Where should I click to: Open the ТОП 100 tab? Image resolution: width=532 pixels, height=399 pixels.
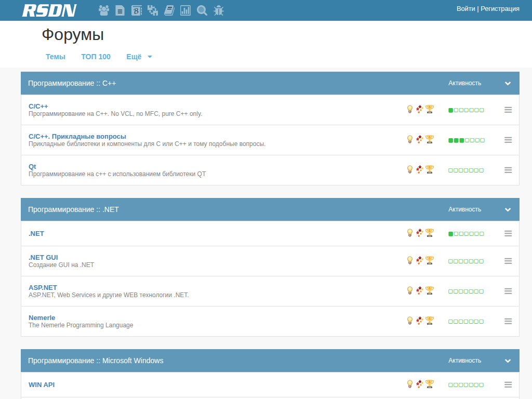[96, 57]
